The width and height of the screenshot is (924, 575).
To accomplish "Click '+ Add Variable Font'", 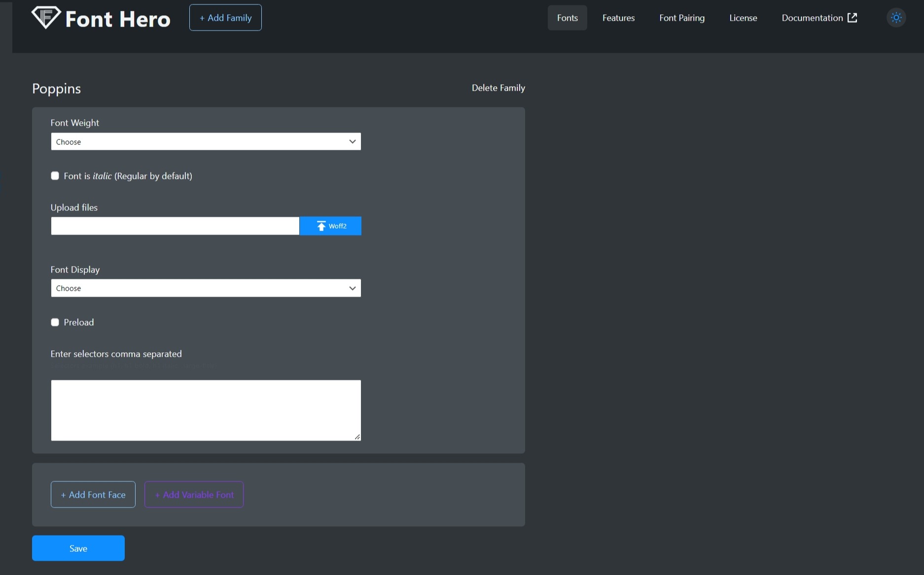I will point(193,494).
